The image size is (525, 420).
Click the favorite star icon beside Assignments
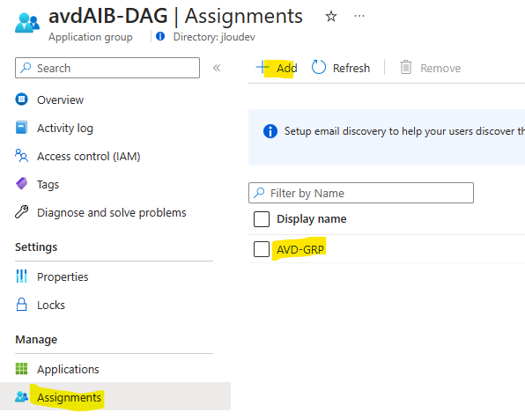(x=331, y=16)
